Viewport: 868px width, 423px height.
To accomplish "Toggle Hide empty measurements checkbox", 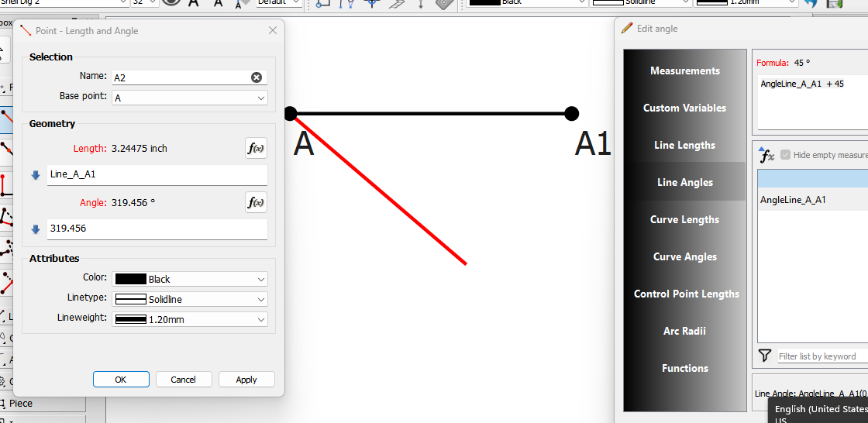I will point(785,155).
